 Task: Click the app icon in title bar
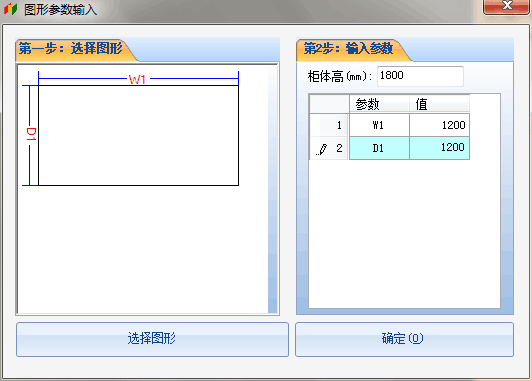[x=11, y=9]
